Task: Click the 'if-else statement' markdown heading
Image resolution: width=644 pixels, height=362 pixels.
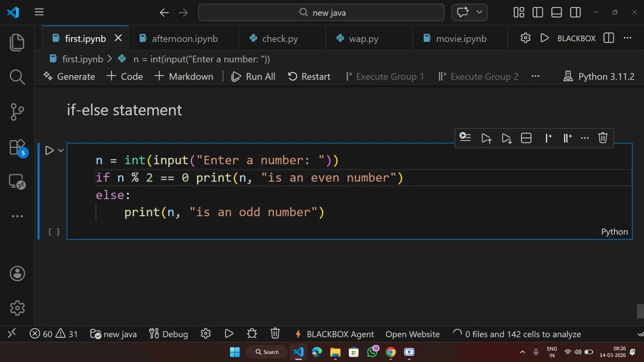Action: coord(124,110)
